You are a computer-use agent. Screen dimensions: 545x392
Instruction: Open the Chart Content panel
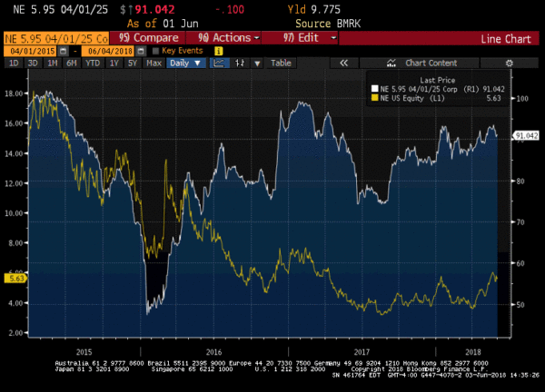click(x=420, y=64)
